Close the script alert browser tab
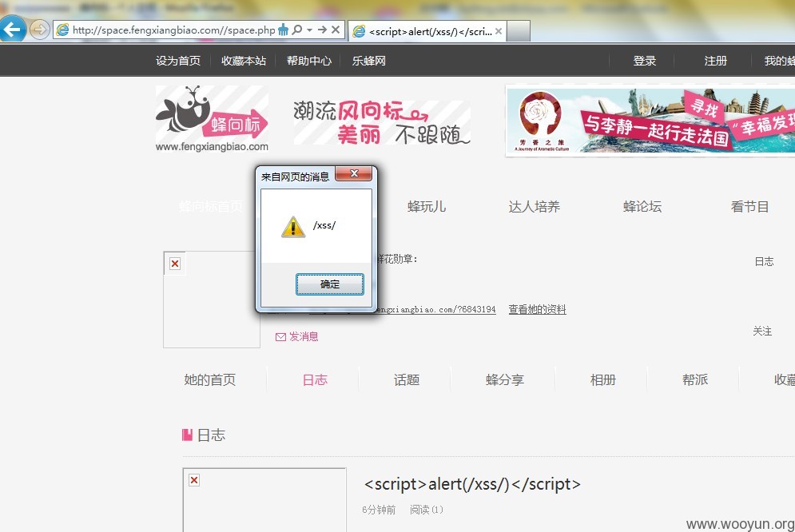This screenshot has width=795, height=532. [499, 31]
